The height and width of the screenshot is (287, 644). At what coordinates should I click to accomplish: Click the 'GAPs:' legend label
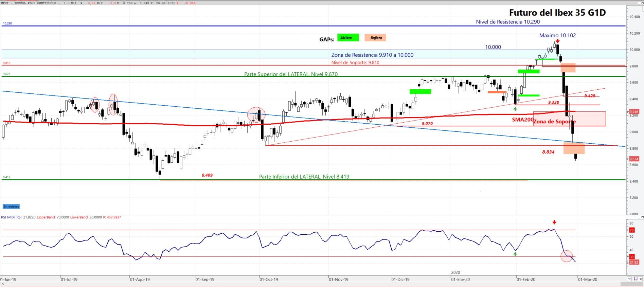tap(327, 39)
